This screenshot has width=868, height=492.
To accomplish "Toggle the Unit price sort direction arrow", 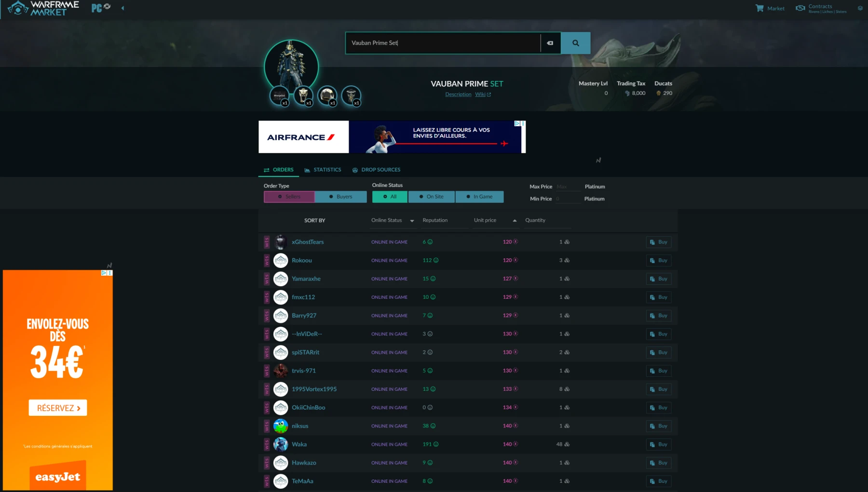I will [515, 221].
